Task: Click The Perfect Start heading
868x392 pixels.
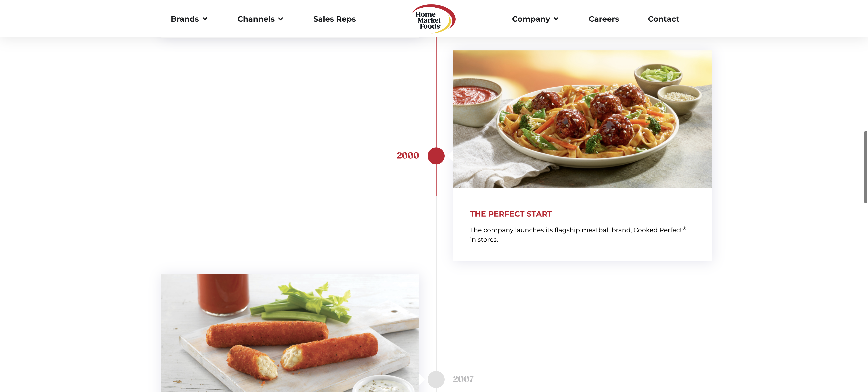Action: pyautogui.click(x=511, y=214)
